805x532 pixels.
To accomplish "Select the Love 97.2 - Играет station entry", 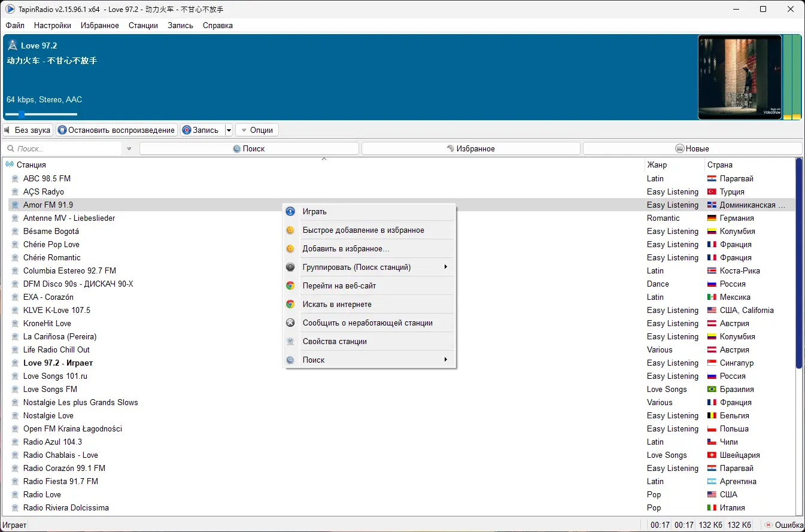I will pyautogui.click(x=57, y=363).
